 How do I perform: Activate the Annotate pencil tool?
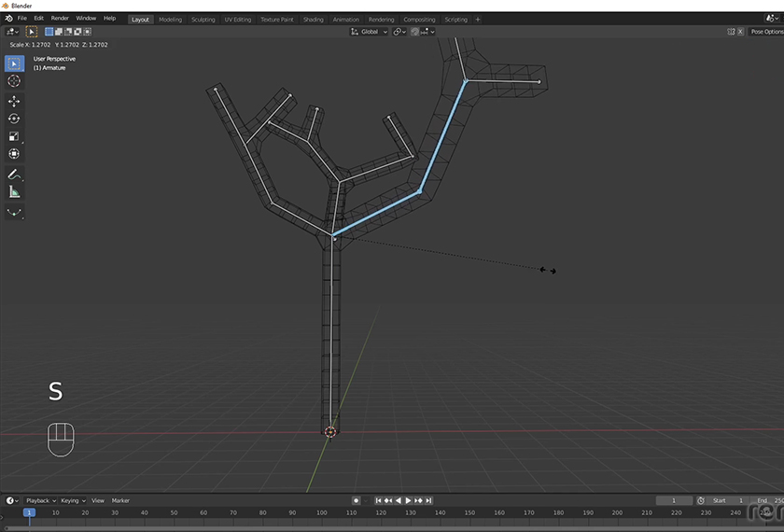click(x=14, y=175)
